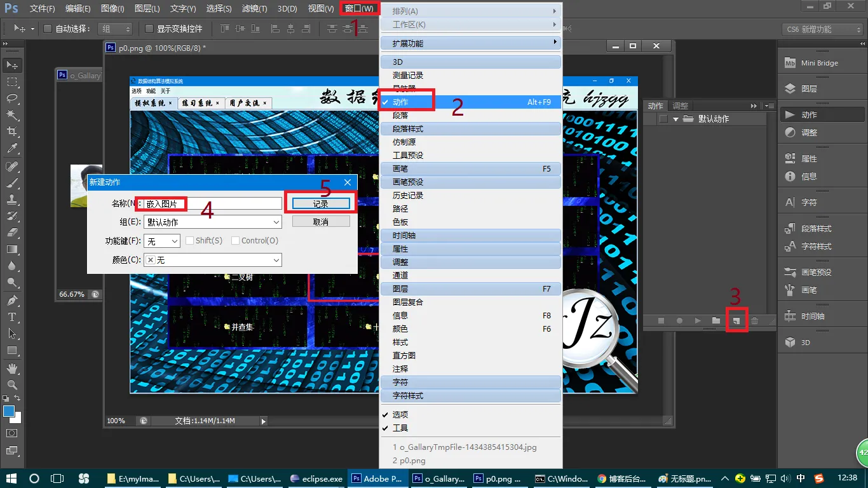Select the Gradient tool

point(12,249)
